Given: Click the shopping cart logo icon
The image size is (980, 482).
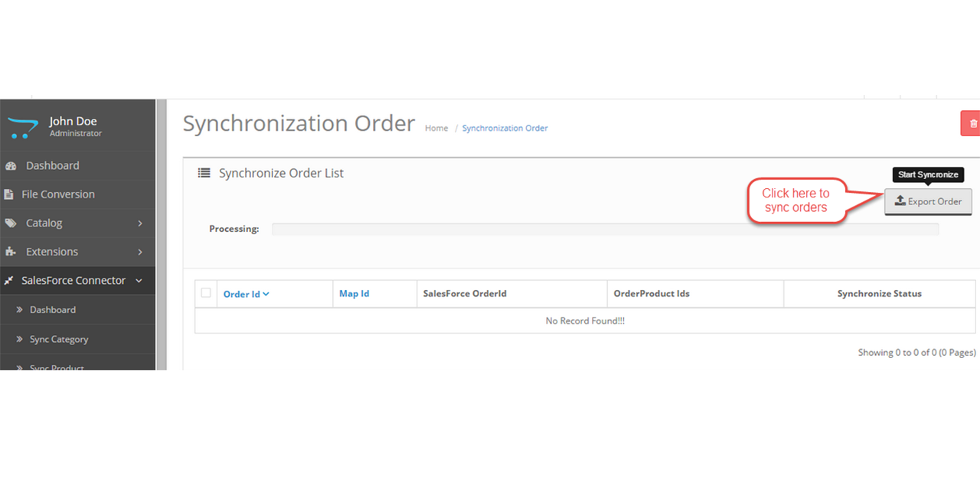Looking at the screenshot, I should 23,127.
